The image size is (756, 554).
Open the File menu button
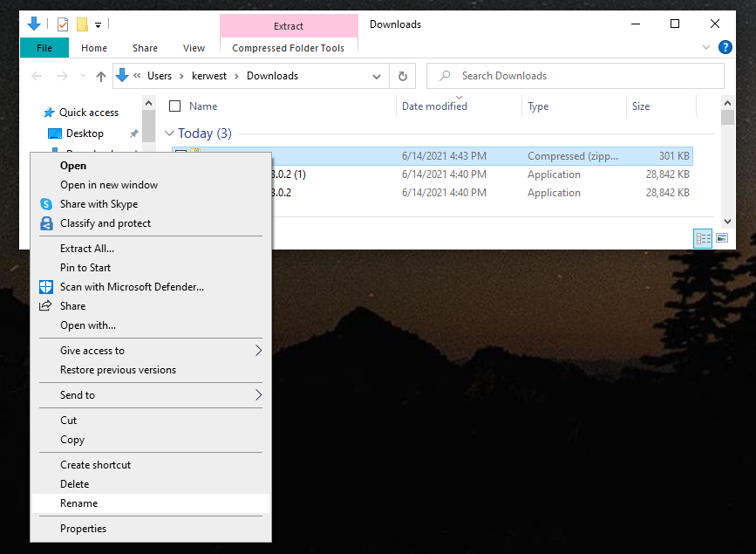click(44, 48)
